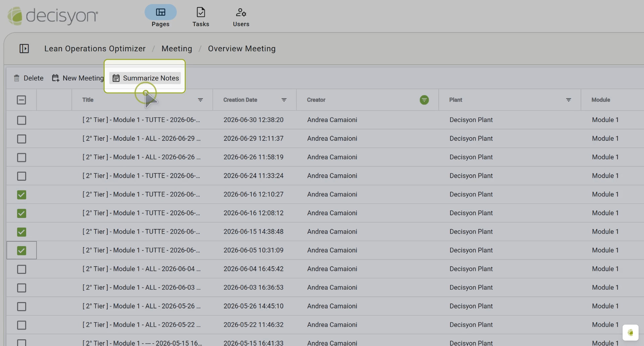Check the 2026-06-26 11:58:19 meeting row
644x346 pixels.
21,157
